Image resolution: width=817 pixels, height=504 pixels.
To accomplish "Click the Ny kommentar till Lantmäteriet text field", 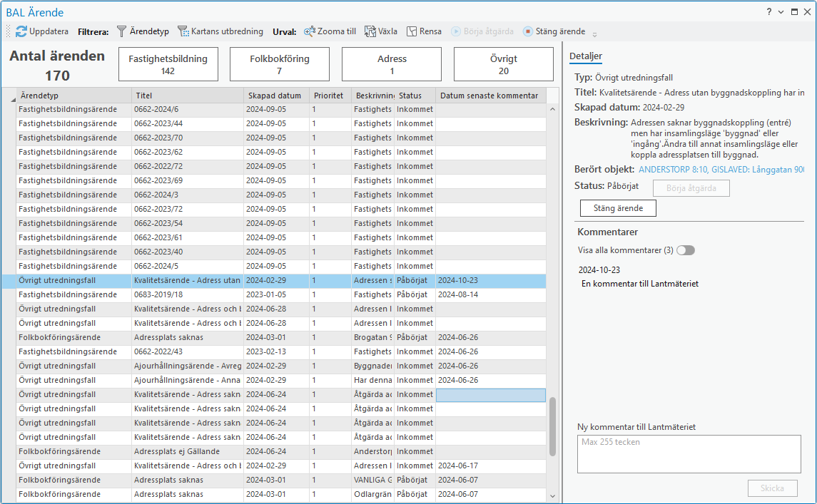I will (689, 454).
